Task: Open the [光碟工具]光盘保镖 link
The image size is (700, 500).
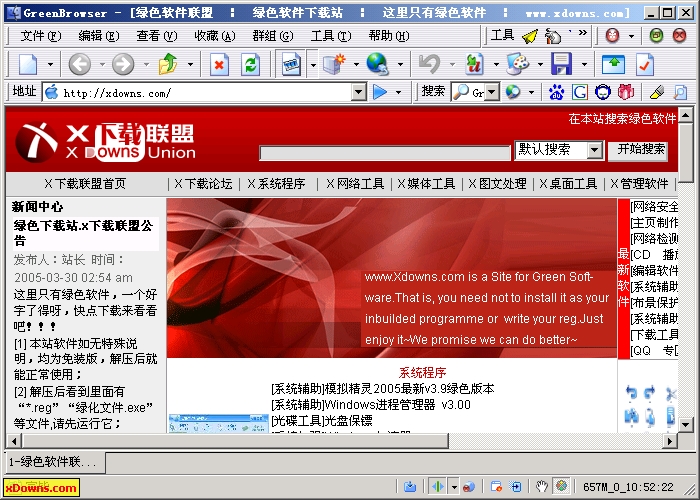Action: tap(322, 421)
